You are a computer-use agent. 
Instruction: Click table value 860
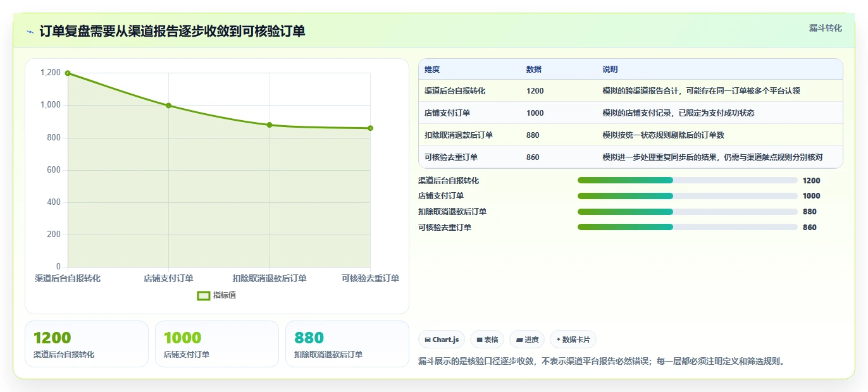point(533,157)
